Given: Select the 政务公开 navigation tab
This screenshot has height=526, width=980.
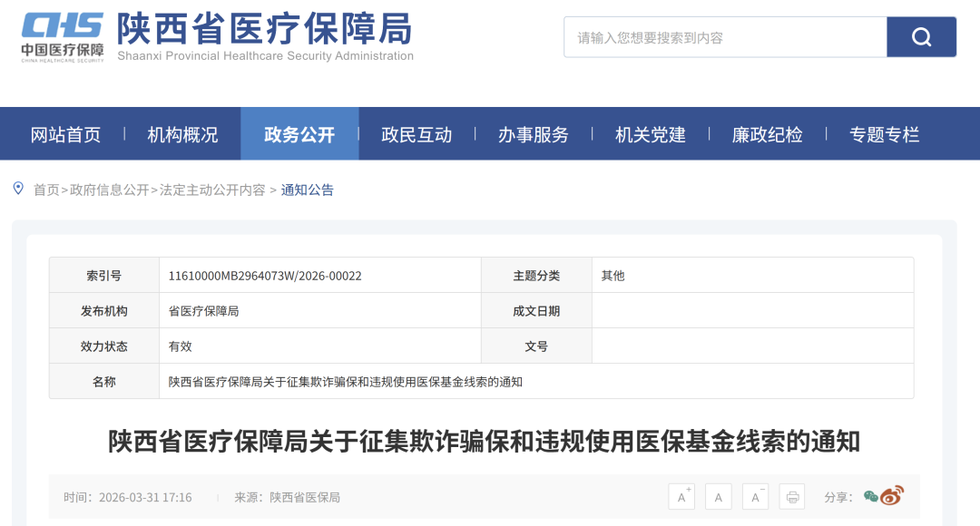Looking at the screenshot, I should tap(299, 134).
